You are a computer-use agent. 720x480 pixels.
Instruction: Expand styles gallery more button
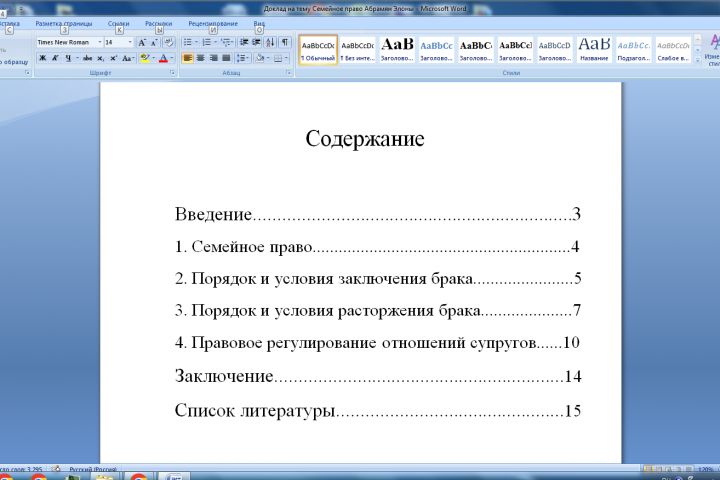[698, 59]
